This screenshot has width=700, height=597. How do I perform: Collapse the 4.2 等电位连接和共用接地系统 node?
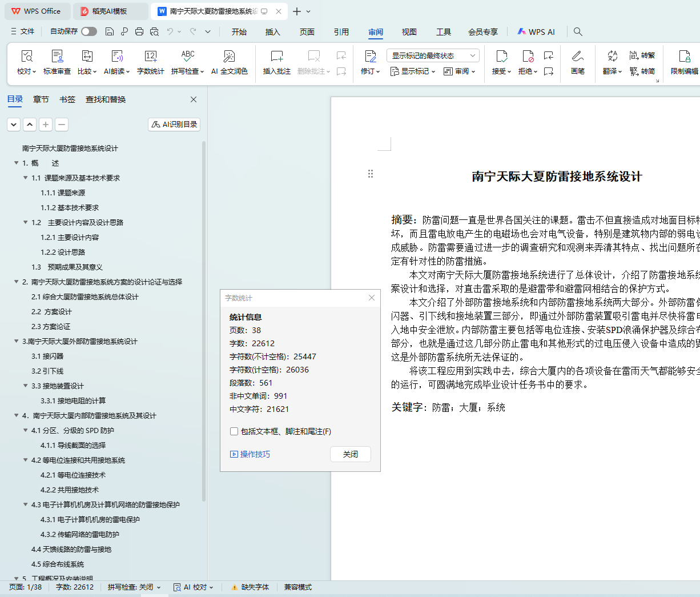click(26, 460)
